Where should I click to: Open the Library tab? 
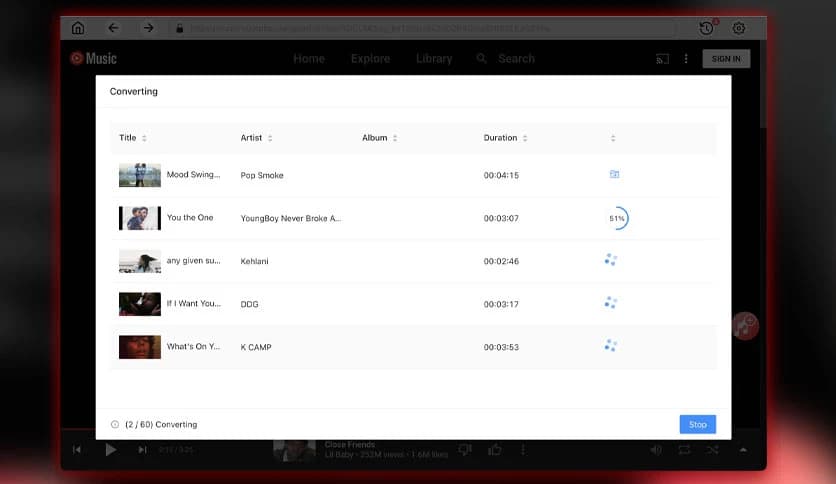pyautogui.click(x=434, y=59)
